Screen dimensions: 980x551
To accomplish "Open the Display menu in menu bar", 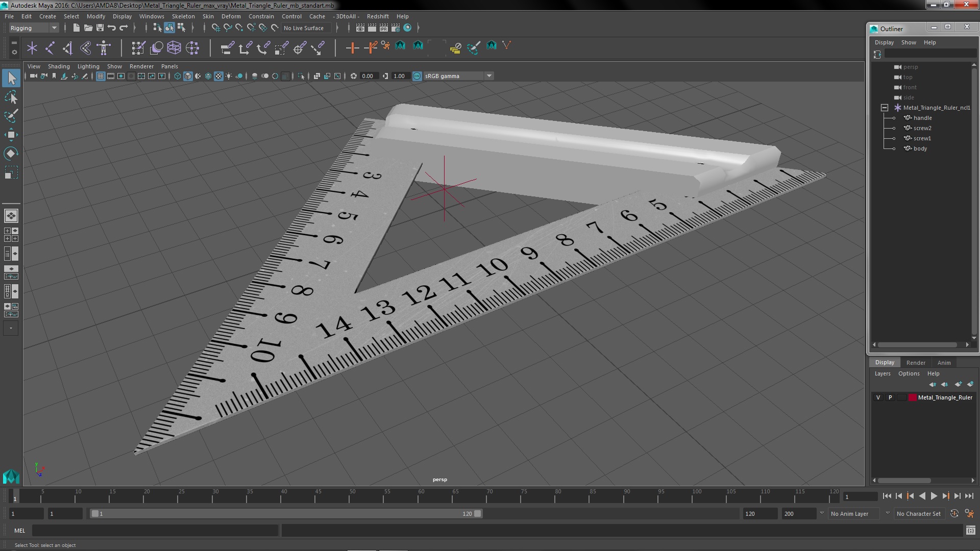I will [122, 15].
